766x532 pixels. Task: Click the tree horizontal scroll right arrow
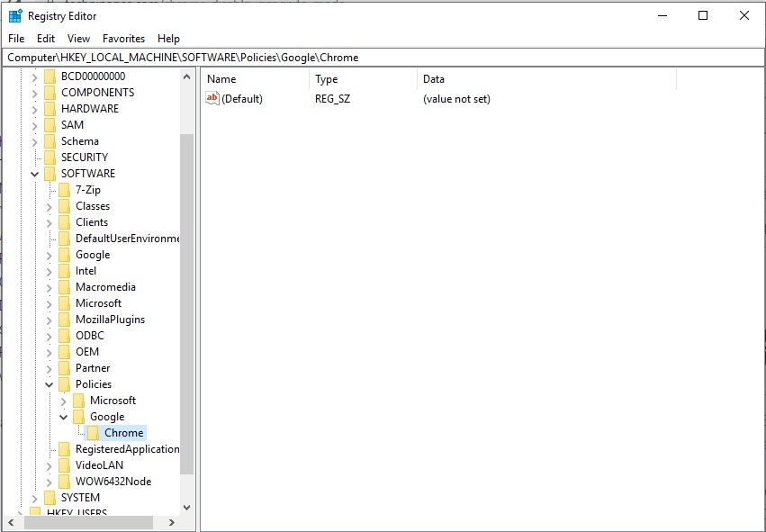tap(171, 523)
